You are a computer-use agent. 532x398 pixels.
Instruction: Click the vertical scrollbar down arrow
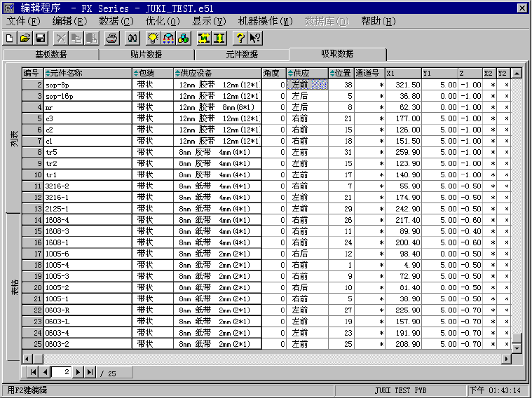coord(517,348)
